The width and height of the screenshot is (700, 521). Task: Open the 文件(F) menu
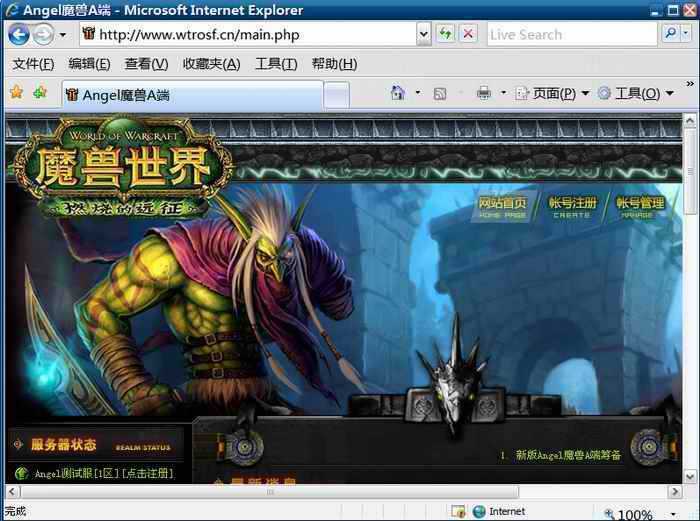33,64
